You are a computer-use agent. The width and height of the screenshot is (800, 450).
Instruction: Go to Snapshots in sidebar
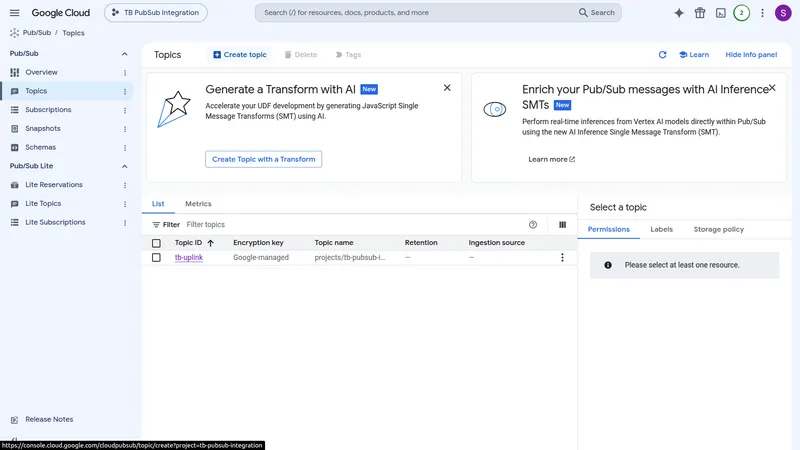pyautogui.click(x=43, y=129)
